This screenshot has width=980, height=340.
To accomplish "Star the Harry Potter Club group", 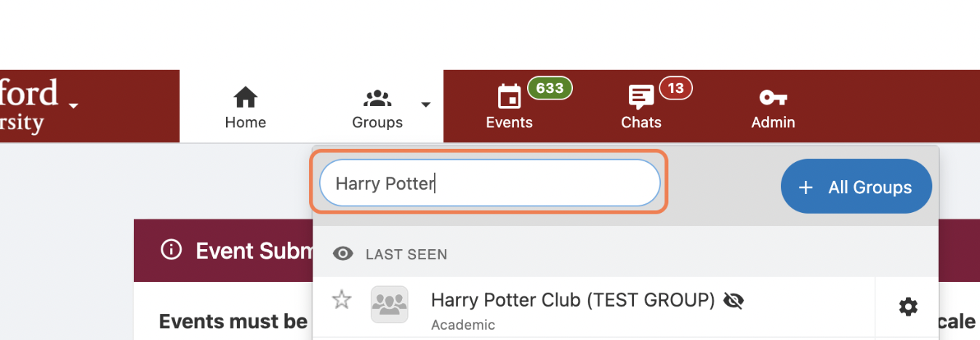I will click(x=342, y=299).
